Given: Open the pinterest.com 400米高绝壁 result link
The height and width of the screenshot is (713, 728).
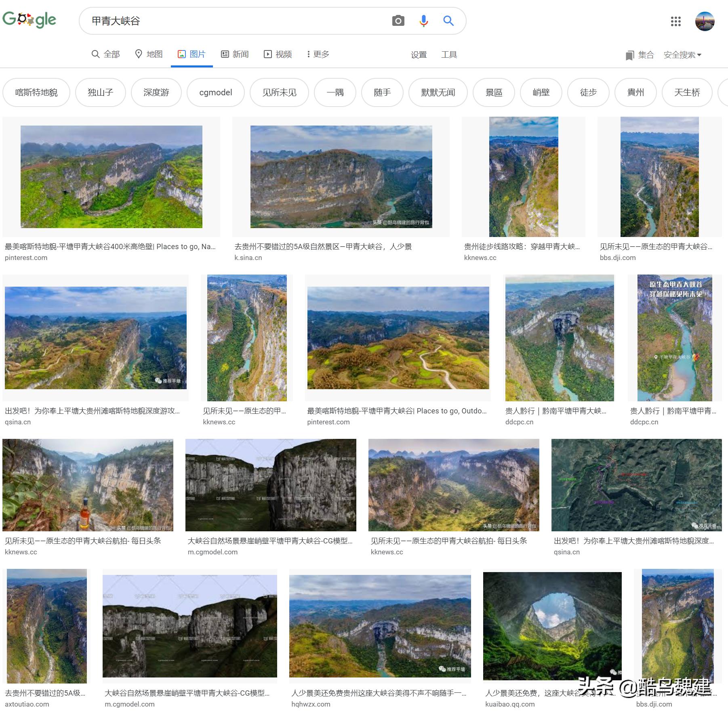Looking at the screenshot, I should [110, 247].
